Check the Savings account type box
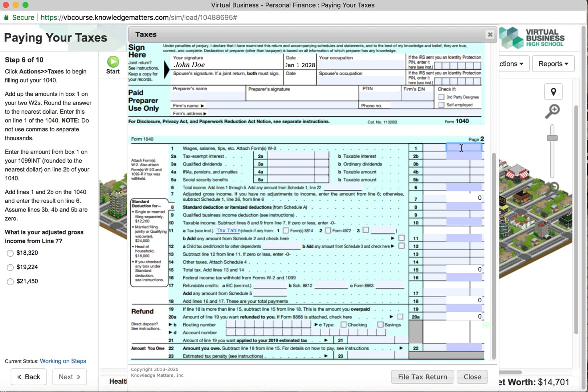 (x=380, y=324)
